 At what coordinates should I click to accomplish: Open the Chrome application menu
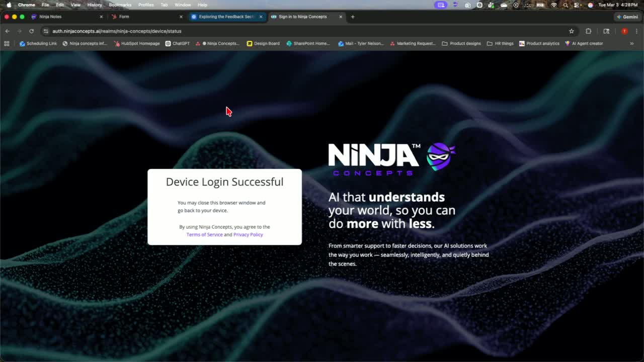pos(27,5)
